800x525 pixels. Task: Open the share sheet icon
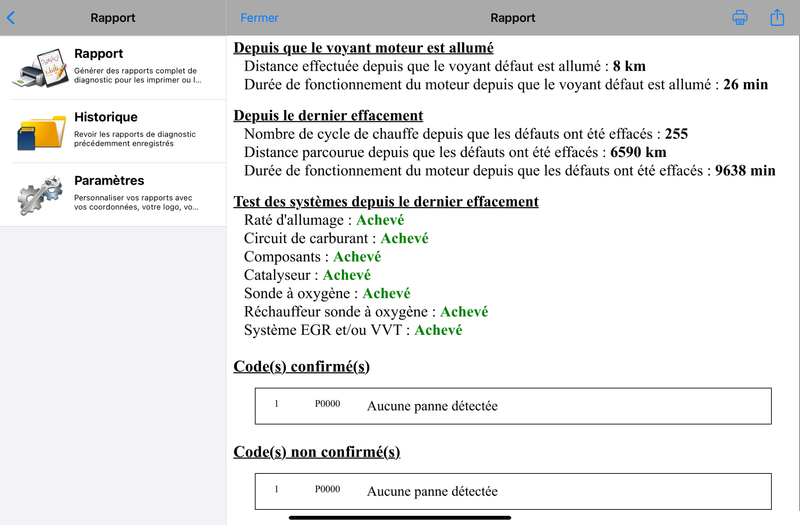[x=777, y=17]
